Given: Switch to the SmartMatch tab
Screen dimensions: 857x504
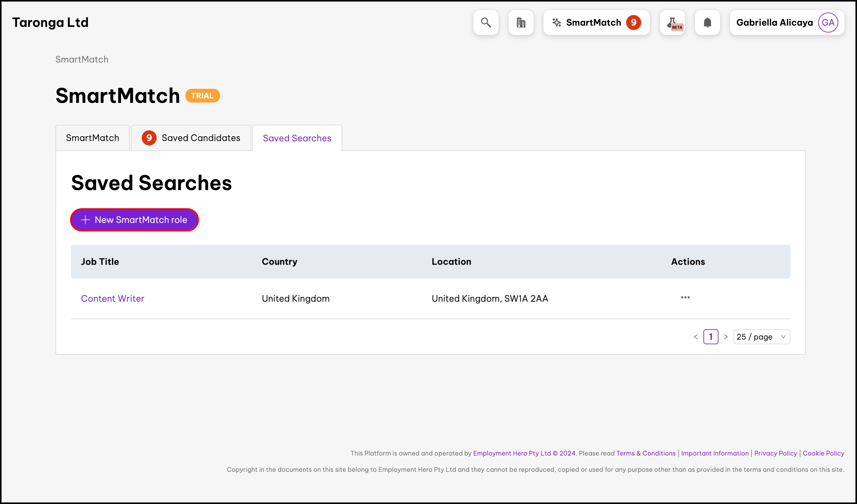Looking at the screenshot, I should click(93, 138).
